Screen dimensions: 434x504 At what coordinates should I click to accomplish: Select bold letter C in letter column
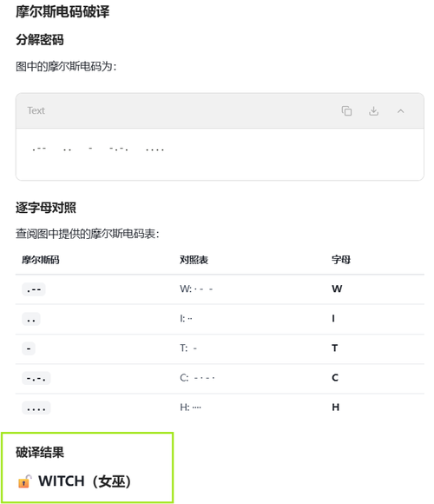tap(335, 378)
